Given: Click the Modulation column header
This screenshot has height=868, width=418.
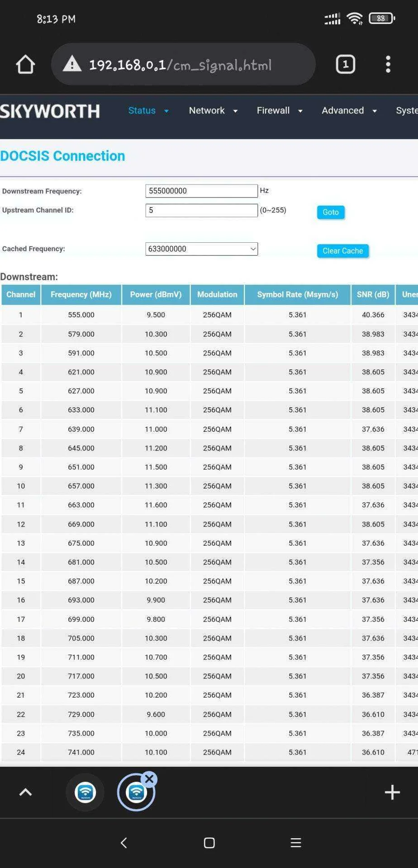Looking at the screenshot, I should tap(217, 294).
